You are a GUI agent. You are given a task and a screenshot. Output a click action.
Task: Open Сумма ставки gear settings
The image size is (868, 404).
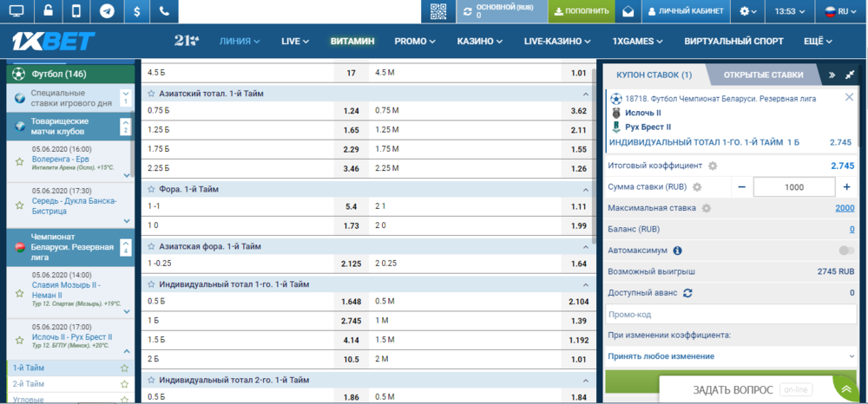pyautogui.click(x=697, y=187)
